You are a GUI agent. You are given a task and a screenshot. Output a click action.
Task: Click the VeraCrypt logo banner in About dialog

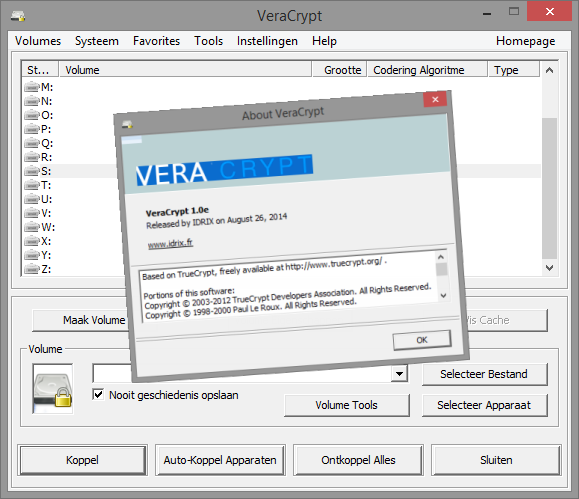pos(224,170)
